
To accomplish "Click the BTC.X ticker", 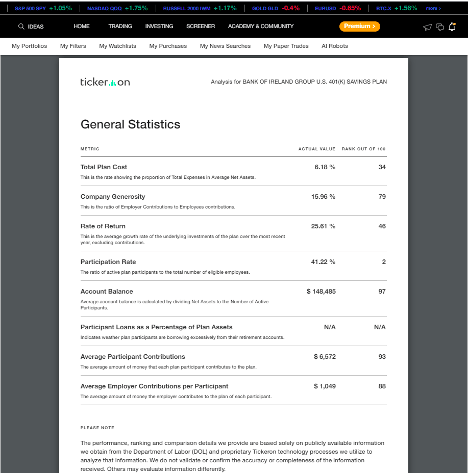I will click(396, 8).
